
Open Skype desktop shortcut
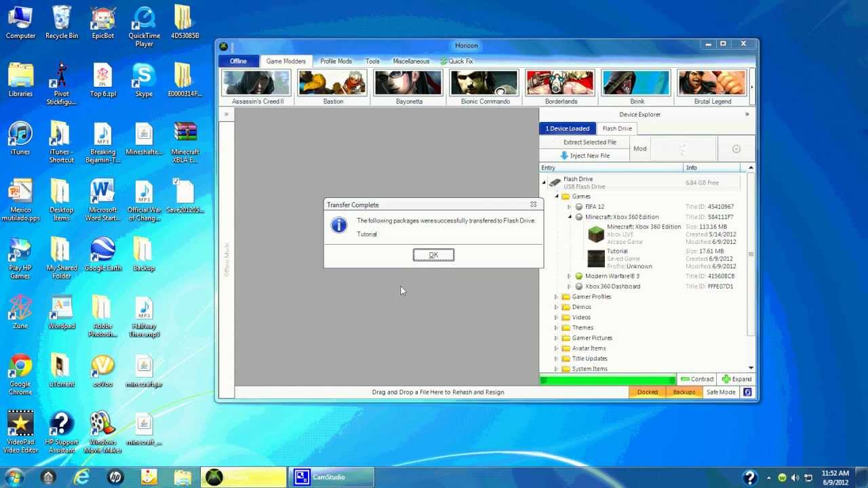144,81
